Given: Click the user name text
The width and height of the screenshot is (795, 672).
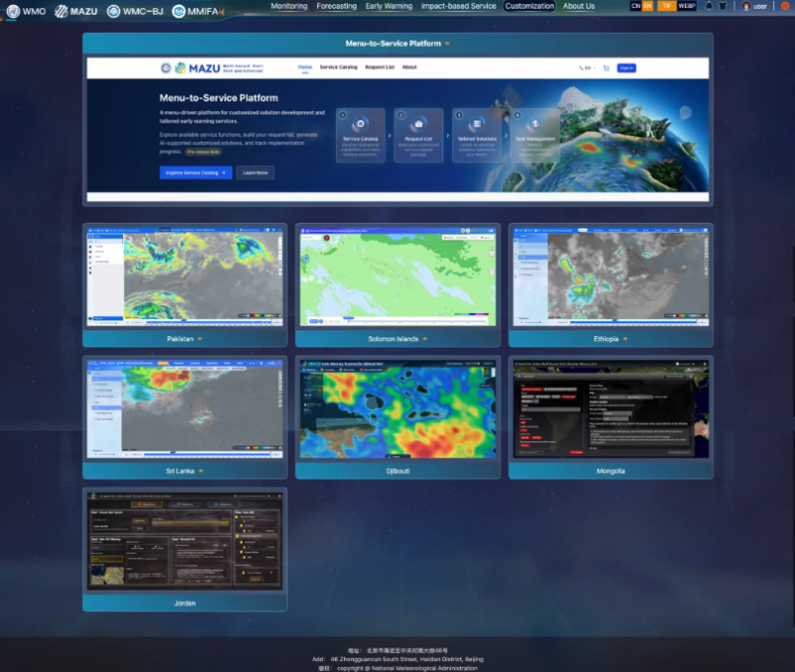Looking at the screenshot, I should [x=759, y=7].
